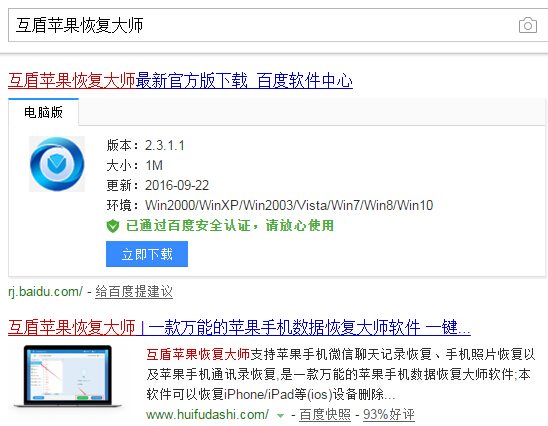The width and height of the screenshot is (548, 426).
Task: Open the rj.baidu.com source link
Action: 45,291
